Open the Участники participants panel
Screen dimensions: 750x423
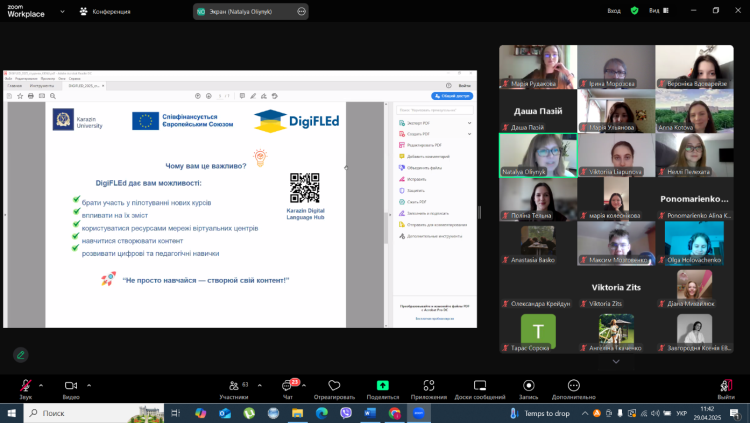pos(234,389)
